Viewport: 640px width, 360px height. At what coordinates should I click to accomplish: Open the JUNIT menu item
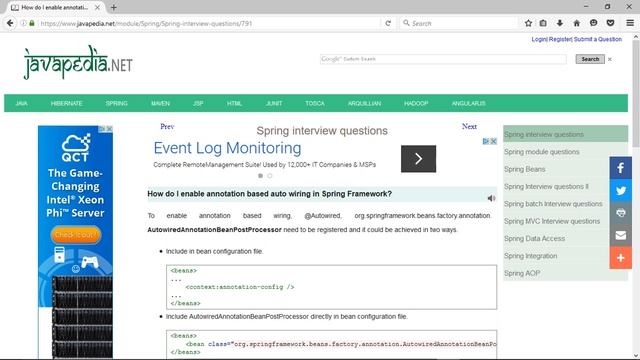coord(274,103)
